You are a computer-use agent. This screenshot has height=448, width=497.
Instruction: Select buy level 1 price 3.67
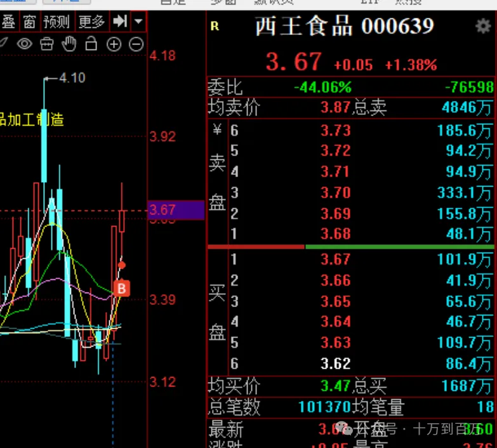point(335,259)
